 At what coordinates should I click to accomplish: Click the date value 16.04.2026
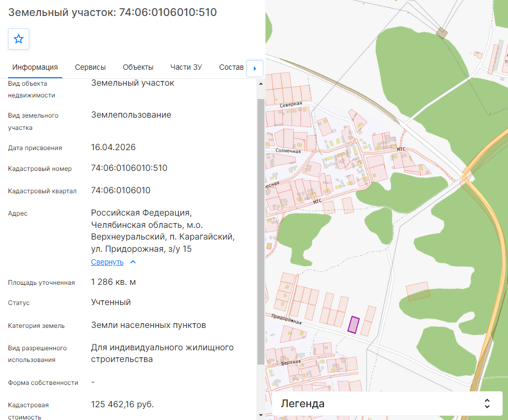pyautogui.click(x=113, y=147)
